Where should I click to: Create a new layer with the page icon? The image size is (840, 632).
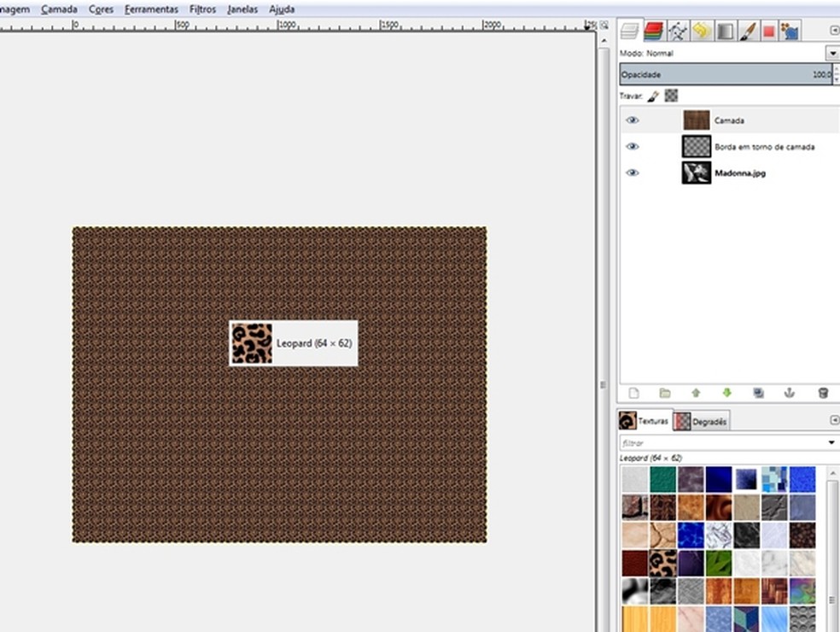coord(633,393)
